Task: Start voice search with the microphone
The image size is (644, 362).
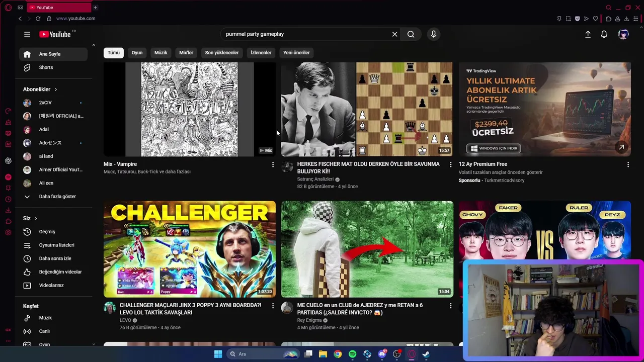Action: [434, 34]
